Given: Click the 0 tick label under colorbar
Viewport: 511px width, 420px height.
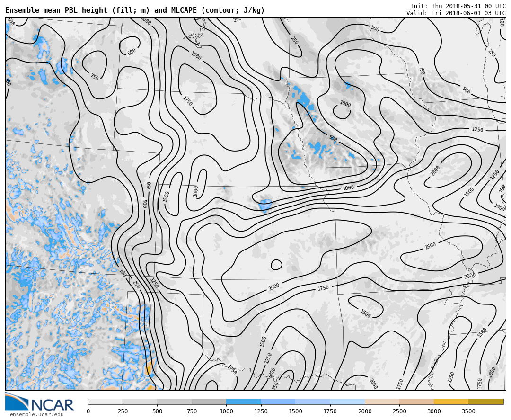Looking at the screenshot, I should coord(88,411).
